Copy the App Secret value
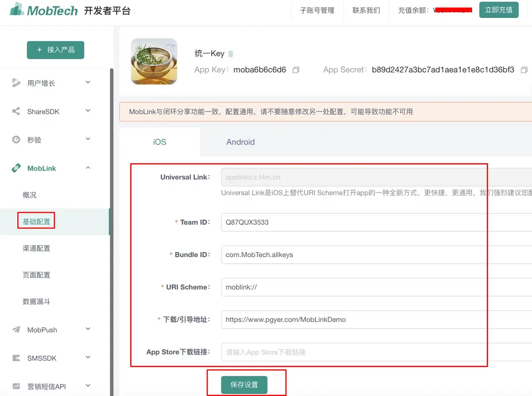 (x=524, y=70)
